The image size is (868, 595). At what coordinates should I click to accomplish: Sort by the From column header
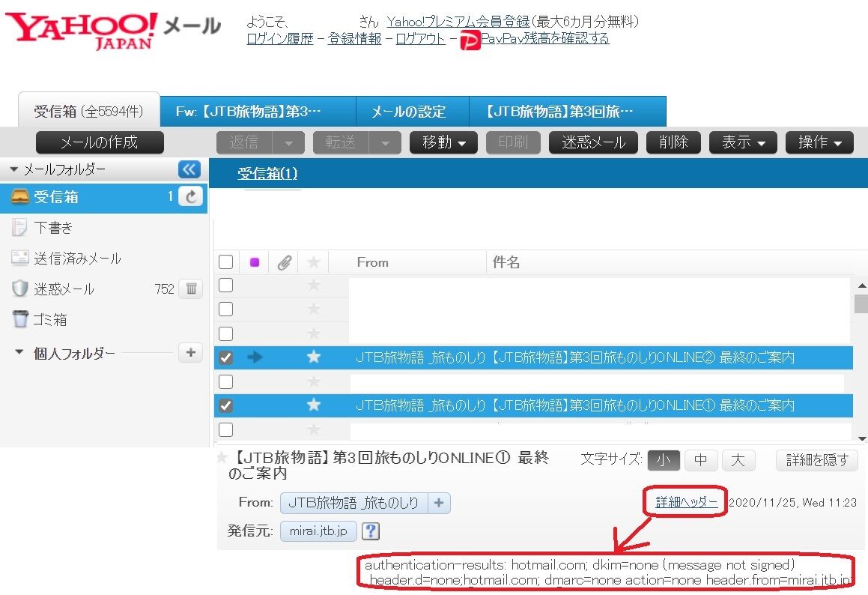(372, 262)
